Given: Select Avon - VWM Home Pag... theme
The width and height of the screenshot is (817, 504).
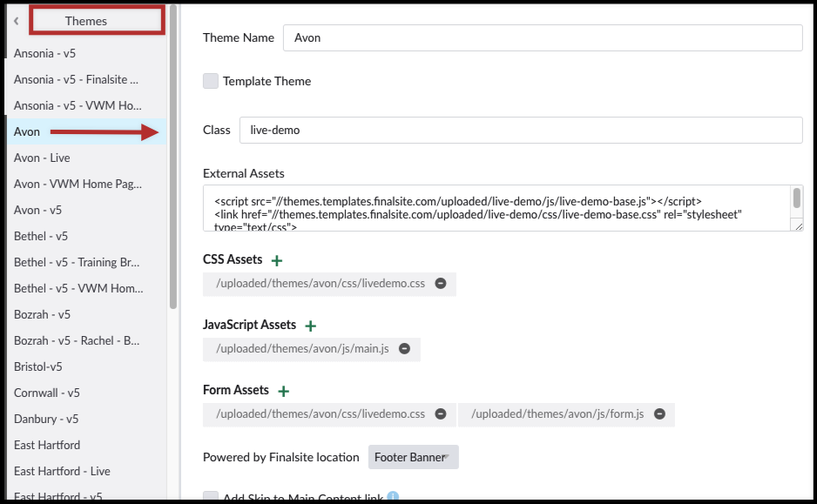Looking at the screenshot, I should 86,184.
